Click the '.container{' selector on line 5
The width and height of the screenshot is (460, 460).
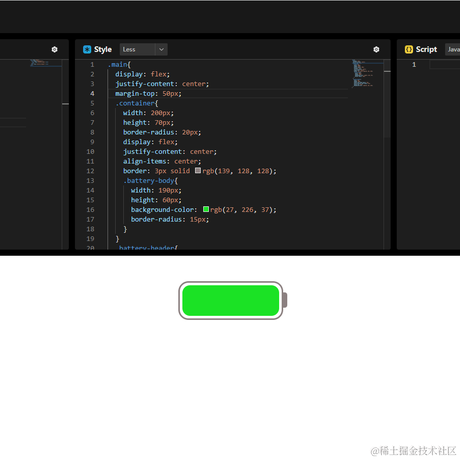pos(137,103)
